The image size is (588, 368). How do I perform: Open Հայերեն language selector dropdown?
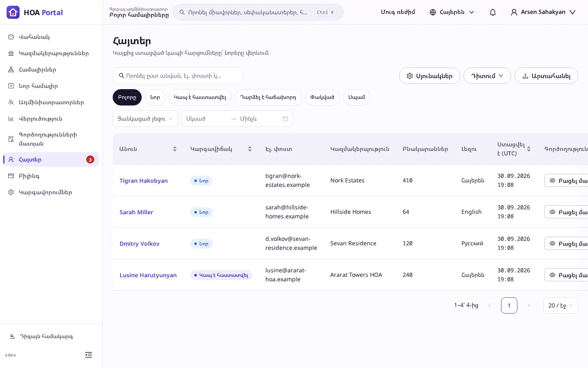tap(452, 12)
